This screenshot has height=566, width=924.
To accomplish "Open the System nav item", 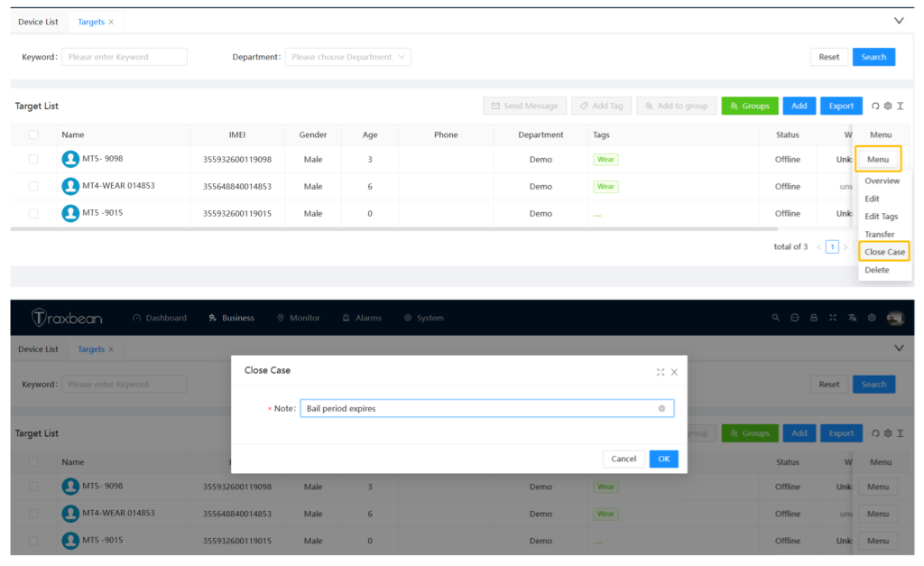I will 424,318.
